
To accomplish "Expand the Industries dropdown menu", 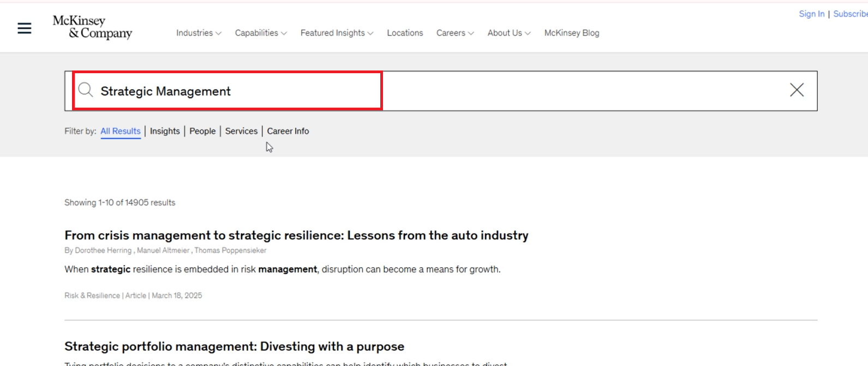I will (199, 33).
